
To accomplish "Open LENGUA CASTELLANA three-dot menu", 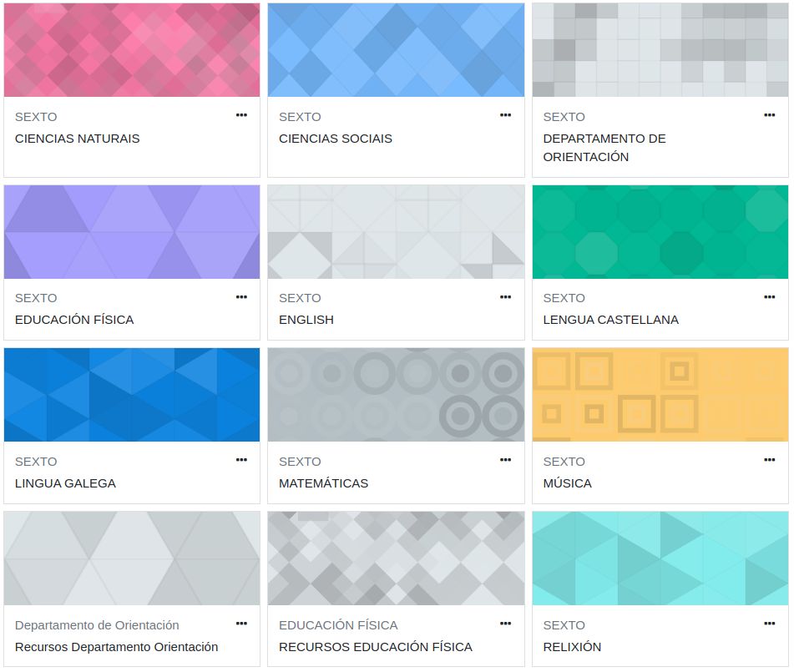I will point(769,296).
